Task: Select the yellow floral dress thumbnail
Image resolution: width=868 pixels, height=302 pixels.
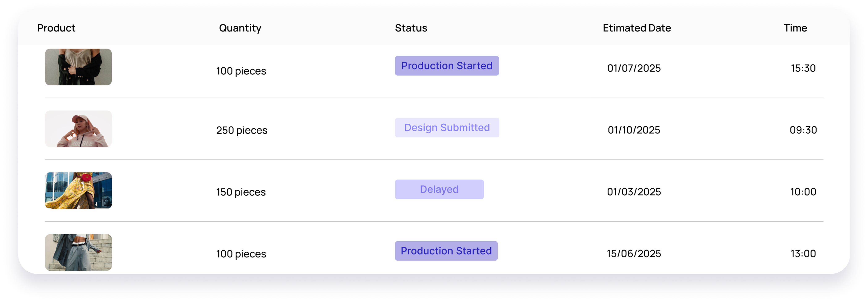Action: pyautogui.click(x=78, y=191)
